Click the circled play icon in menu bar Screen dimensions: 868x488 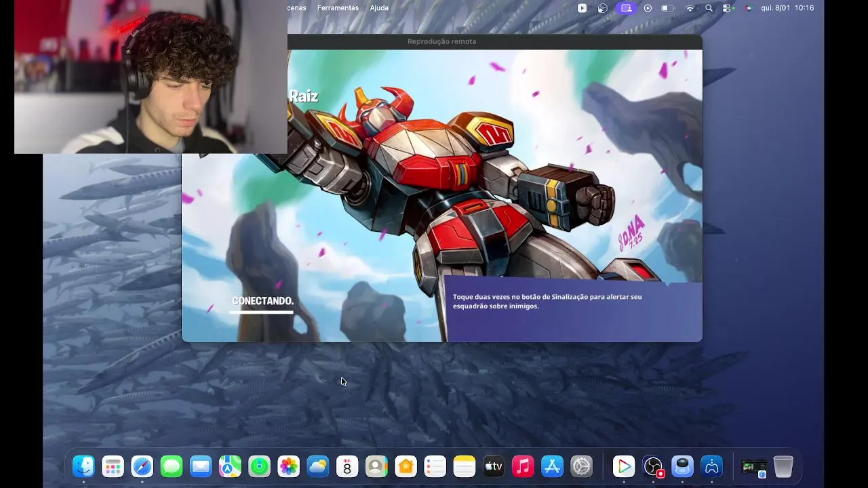(648, 8)
